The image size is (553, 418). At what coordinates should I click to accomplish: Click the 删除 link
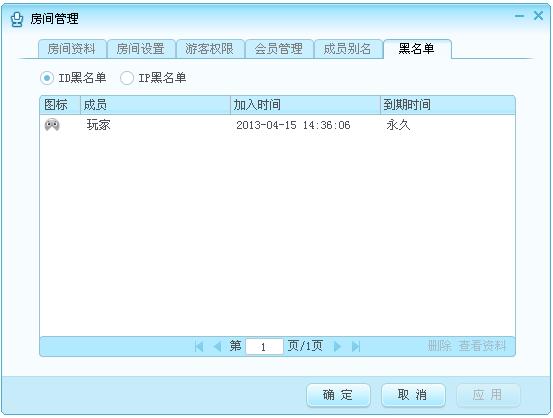440,346
